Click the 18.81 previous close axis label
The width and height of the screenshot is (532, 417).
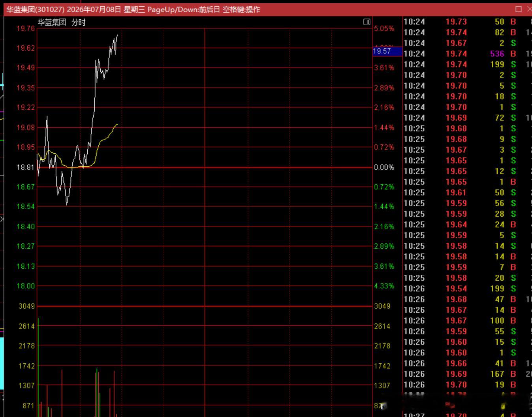[x=26, y=167]
